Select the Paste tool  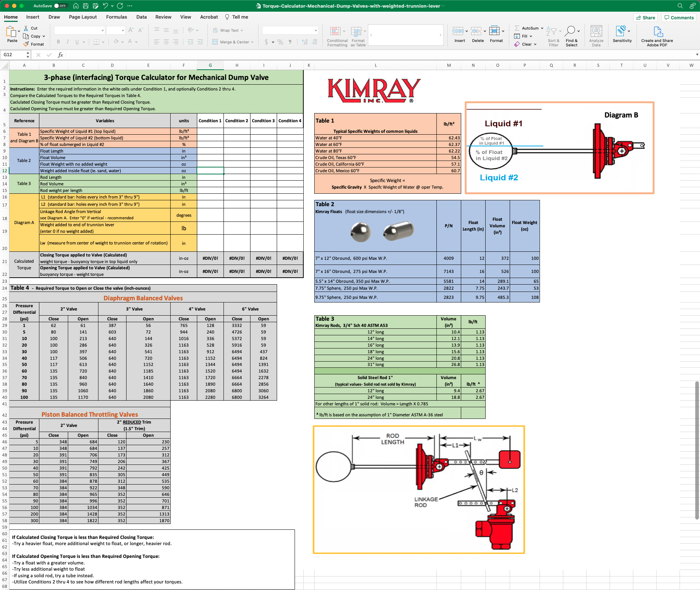pyautogui.click(x=12, y=35)
